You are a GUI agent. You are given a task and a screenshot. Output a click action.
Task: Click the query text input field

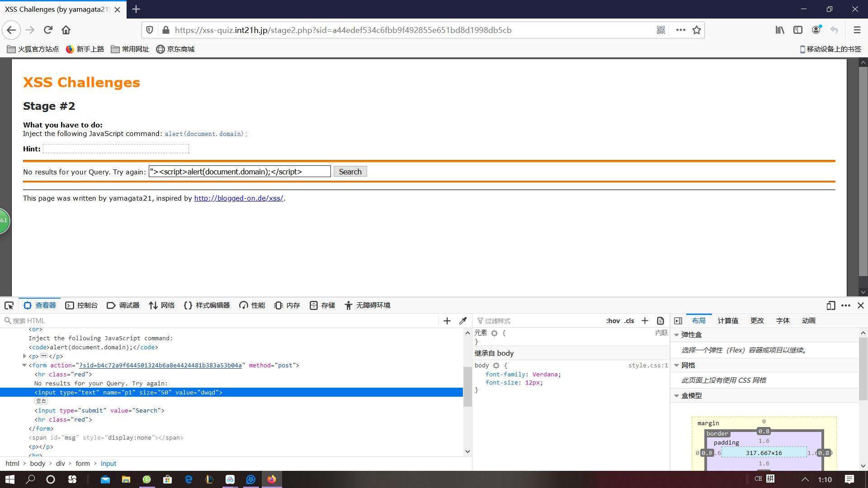240,172
